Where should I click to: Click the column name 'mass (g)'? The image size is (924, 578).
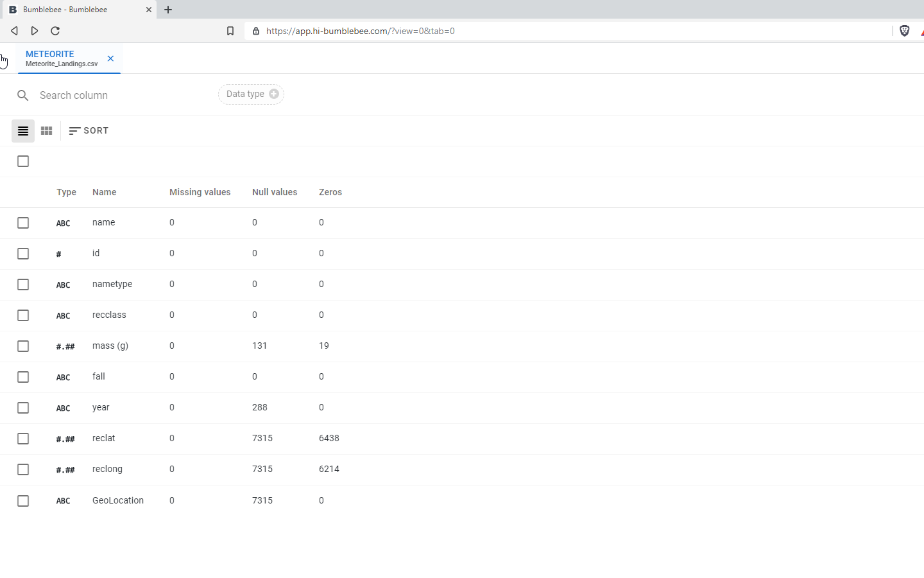click(x=110, y=346)
